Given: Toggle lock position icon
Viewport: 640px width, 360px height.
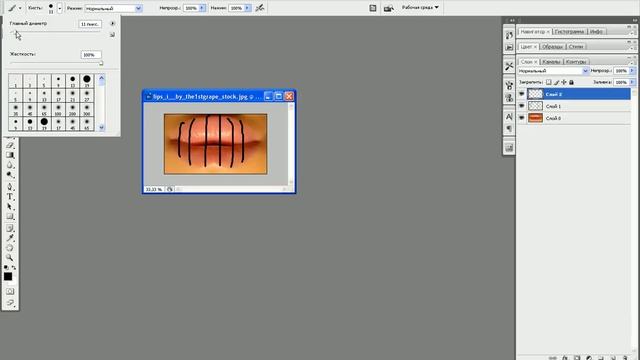Looking at the screenshot, I should tap(564, 82).
